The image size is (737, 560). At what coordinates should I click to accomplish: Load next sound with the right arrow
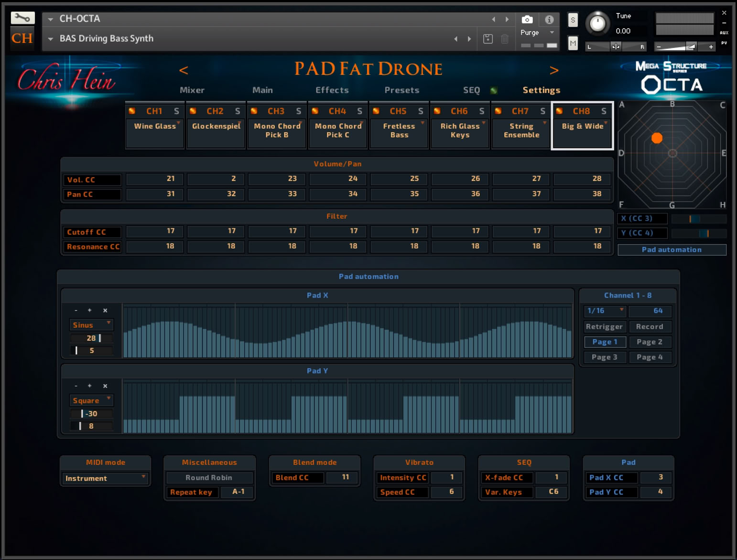pos(554,70)
